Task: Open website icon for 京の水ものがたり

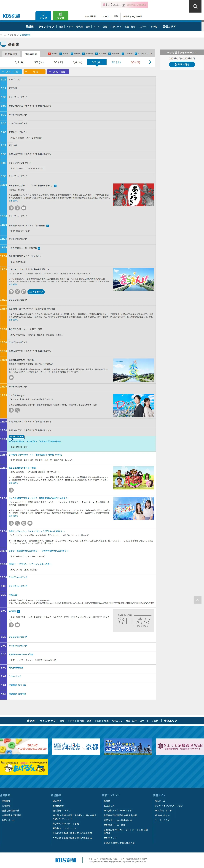Action: coord(11,377)
